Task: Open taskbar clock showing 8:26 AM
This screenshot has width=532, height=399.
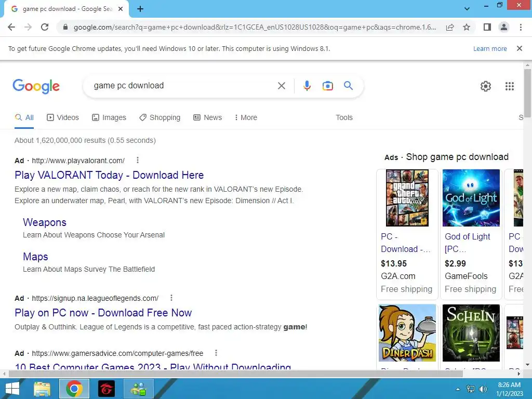Action: click(x=509, y=389)
